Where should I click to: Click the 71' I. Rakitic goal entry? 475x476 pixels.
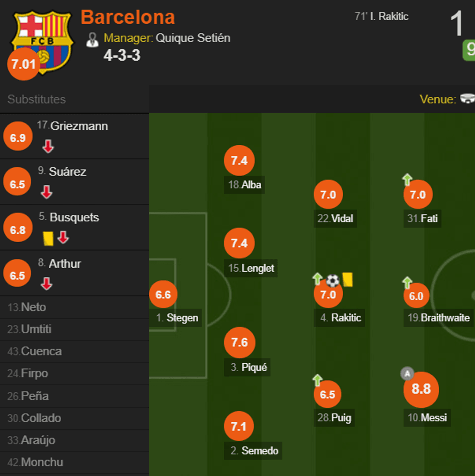[381, 16]
